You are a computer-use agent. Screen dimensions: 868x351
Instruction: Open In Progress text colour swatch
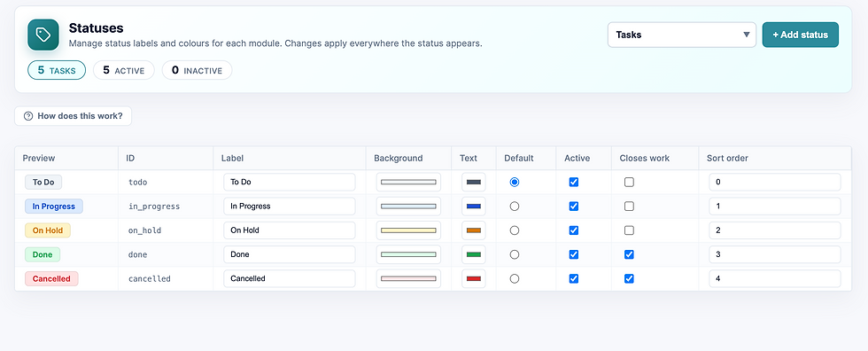tap(474, 206)
